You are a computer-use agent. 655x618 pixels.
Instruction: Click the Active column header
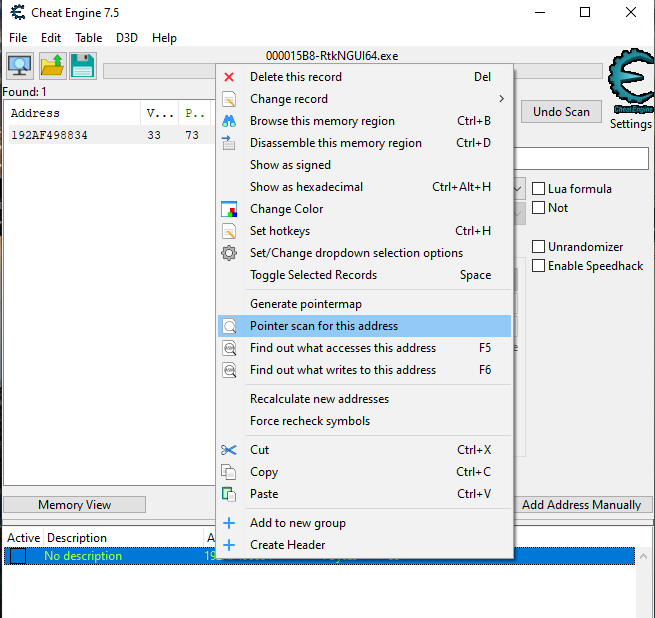point(23,538)
